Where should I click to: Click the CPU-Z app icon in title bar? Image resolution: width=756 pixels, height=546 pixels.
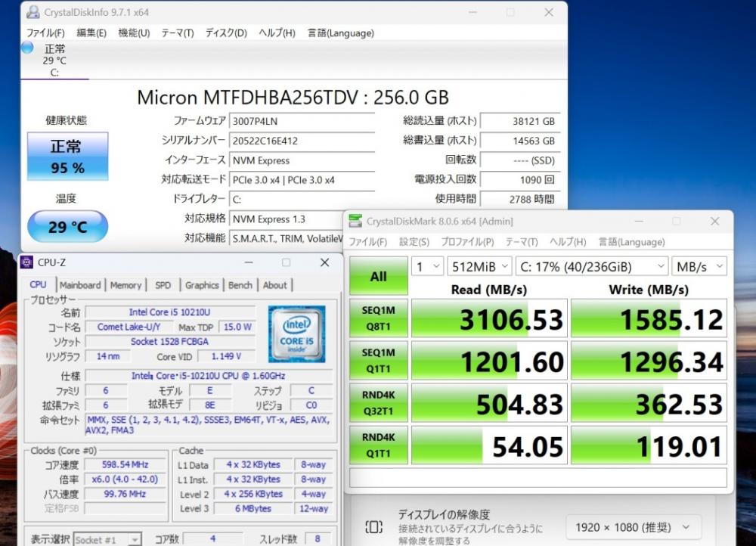(x=27, y=262)
